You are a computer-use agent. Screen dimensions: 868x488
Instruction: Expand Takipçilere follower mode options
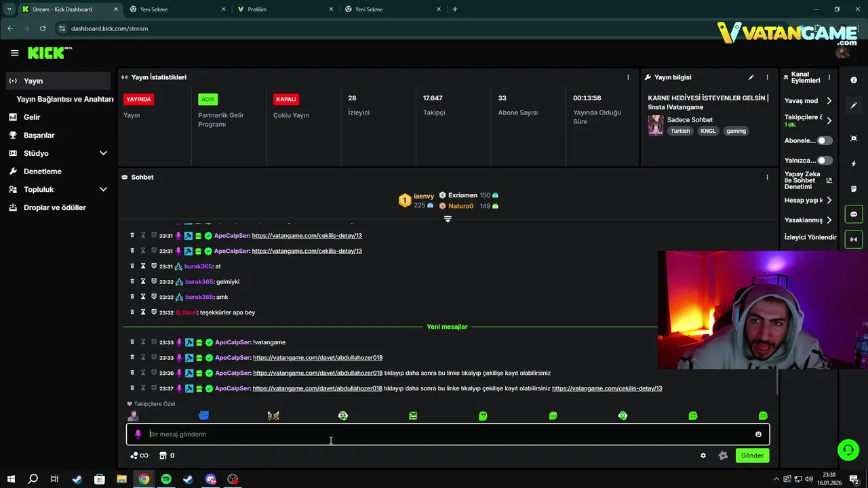pos(829,121)
